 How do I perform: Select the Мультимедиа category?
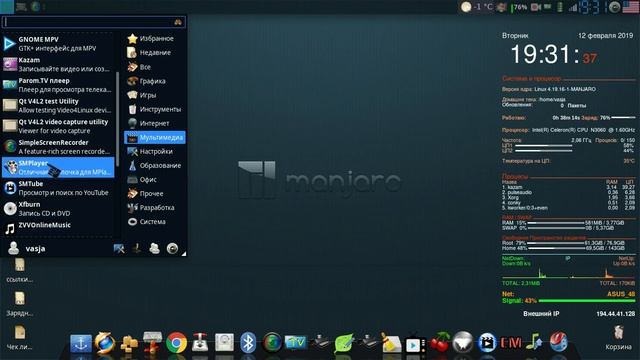click(154, 138)
